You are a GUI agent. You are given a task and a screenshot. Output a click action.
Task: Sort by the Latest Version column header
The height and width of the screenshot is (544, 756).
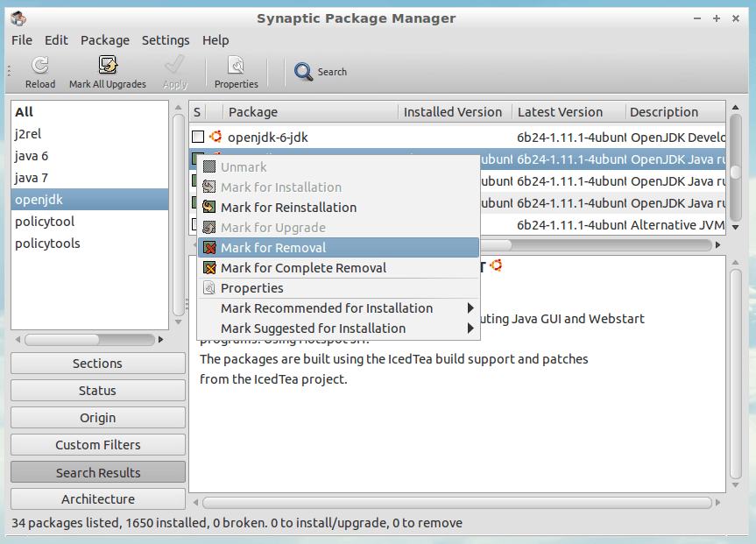[569, 112]
